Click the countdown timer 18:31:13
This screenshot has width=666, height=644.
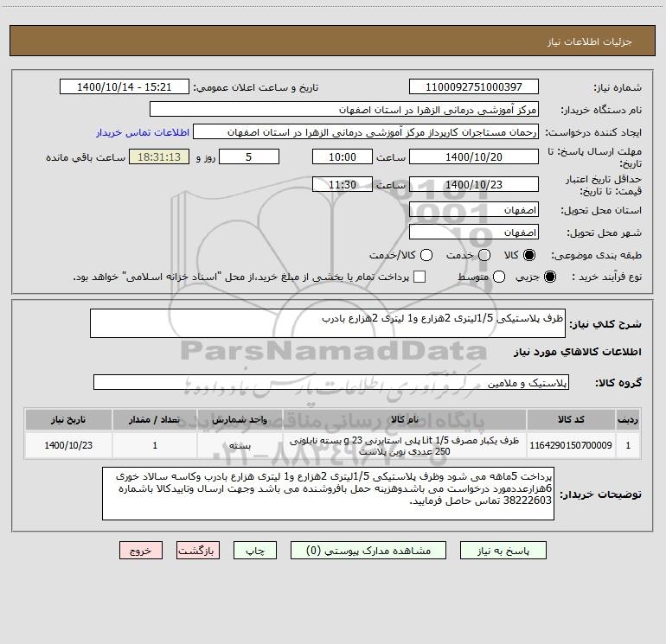[159, 156]
